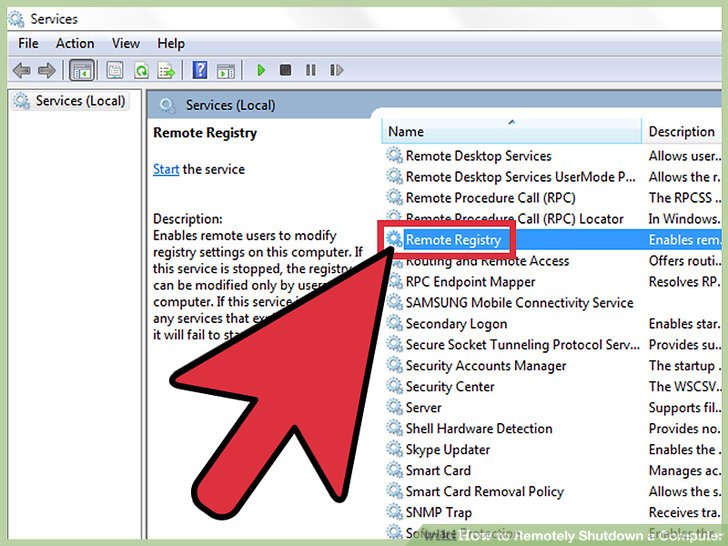This screenshot has height=546, width=728.
Task: Click gear icon beside SNMP Trap
Action: pyautogui.click(x=394, y=512)
